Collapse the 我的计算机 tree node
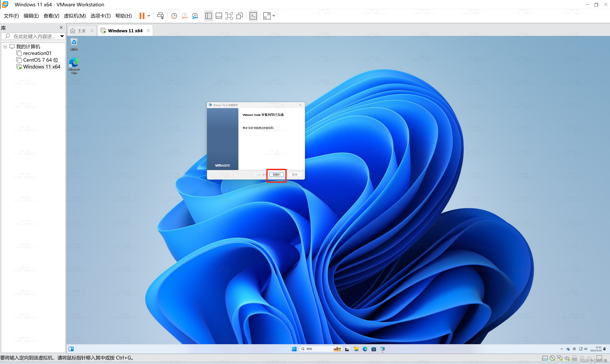Screen dimensions: 610x364 [x=5, y=47]
